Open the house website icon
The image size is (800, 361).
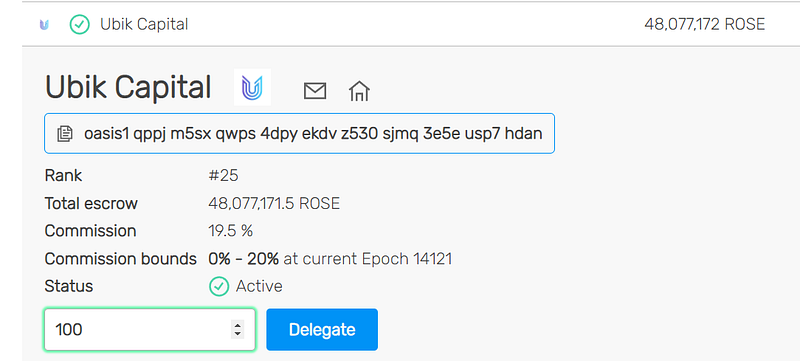point(359,91)
